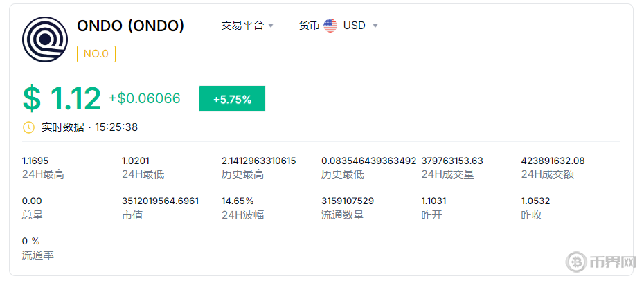Click the arrow next to USD

click(375, 26)
